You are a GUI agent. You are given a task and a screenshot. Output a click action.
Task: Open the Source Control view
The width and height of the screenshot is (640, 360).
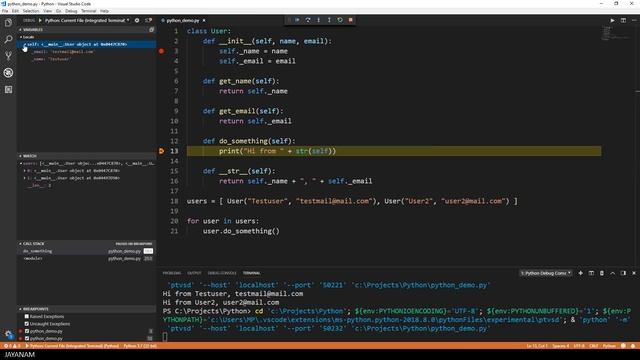8,56
